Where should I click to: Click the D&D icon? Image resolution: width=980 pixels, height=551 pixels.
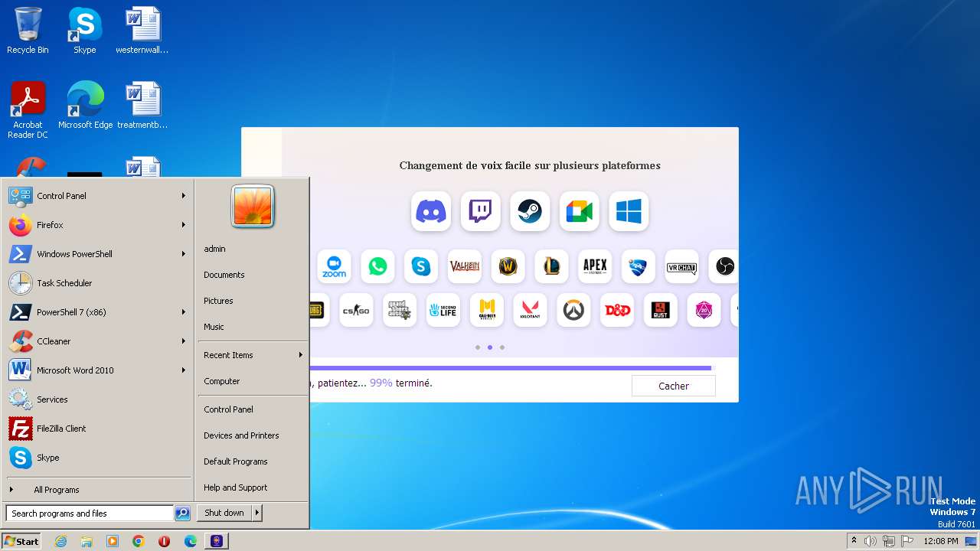pyautogui.click(x=617, y=310)
